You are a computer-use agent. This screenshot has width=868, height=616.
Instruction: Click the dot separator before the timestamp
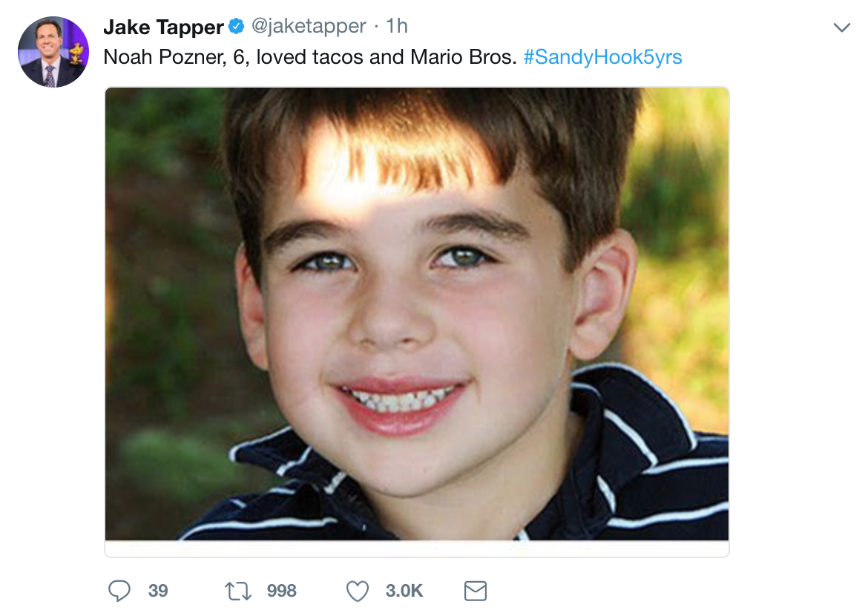376,27
